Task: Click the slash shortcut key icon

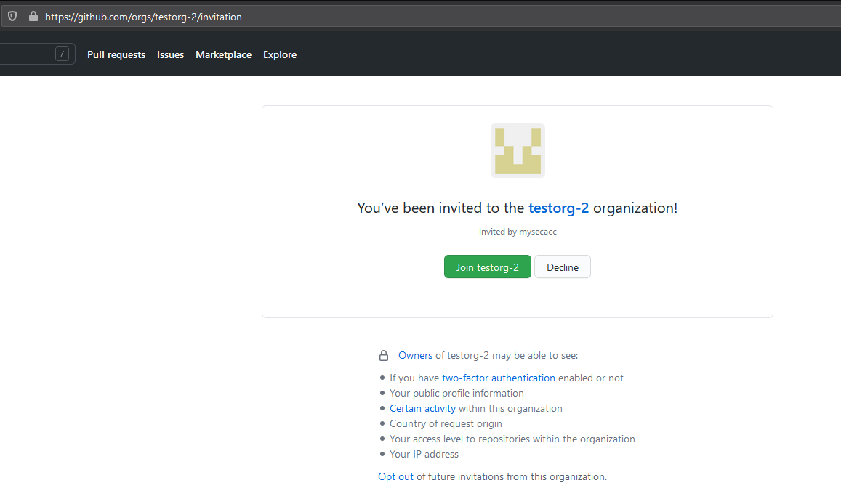Action: click(x=63, y=54)
